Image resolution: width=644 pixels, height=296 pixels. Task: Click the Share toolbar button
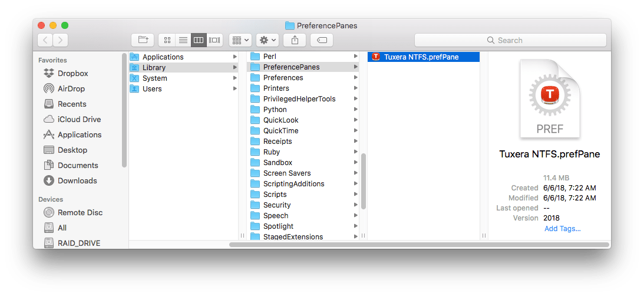coord(295,40)
